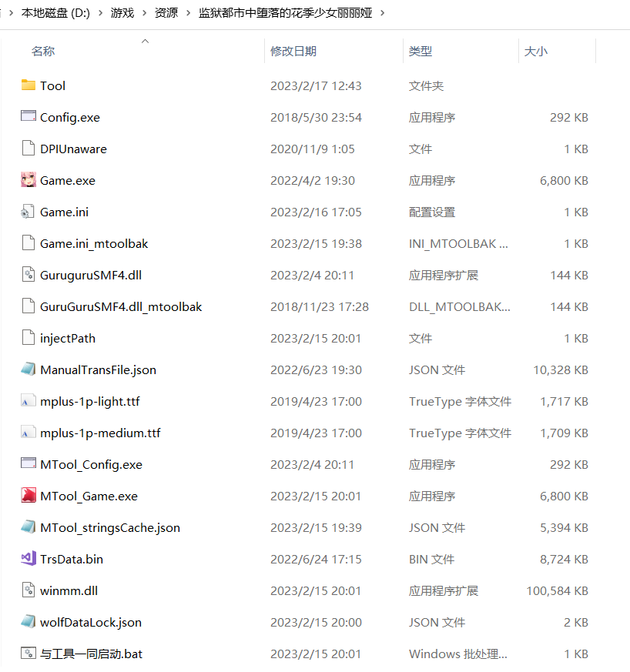Expand the chevron after 游戏 in path

[144, 13]
